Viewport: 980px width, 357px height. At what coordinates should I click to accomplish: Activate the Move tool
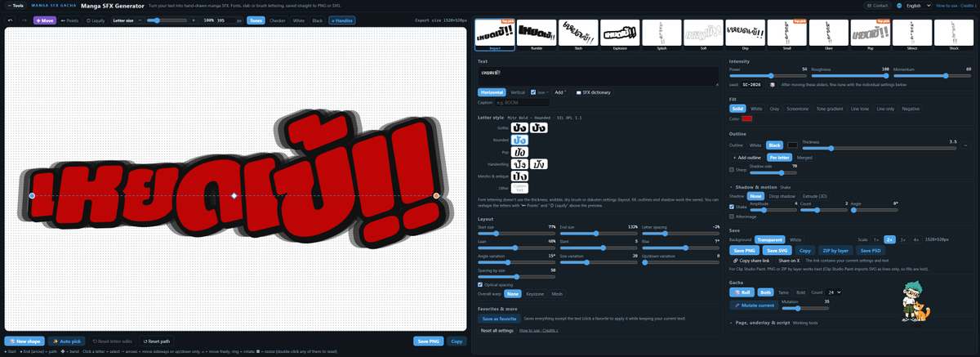(45, 20)
